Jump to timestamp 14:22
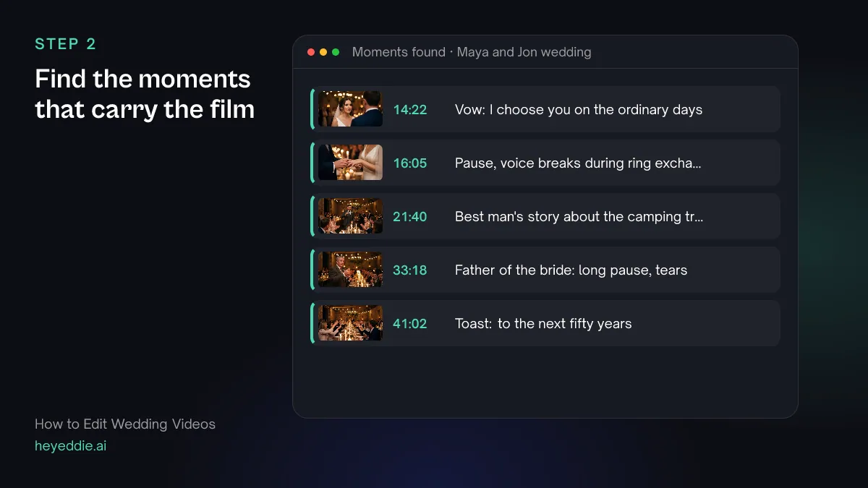868x488 pixels. click(x=410, y=110)
